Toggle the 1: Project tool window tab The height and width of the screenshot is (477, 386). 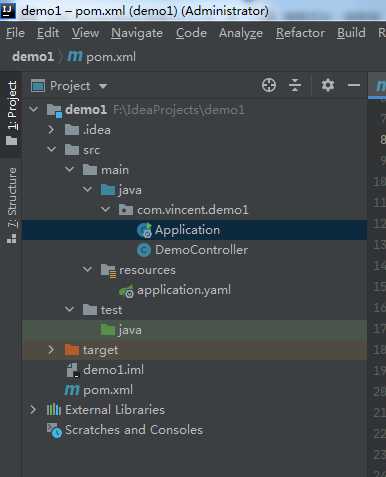[x=11, y=113]
